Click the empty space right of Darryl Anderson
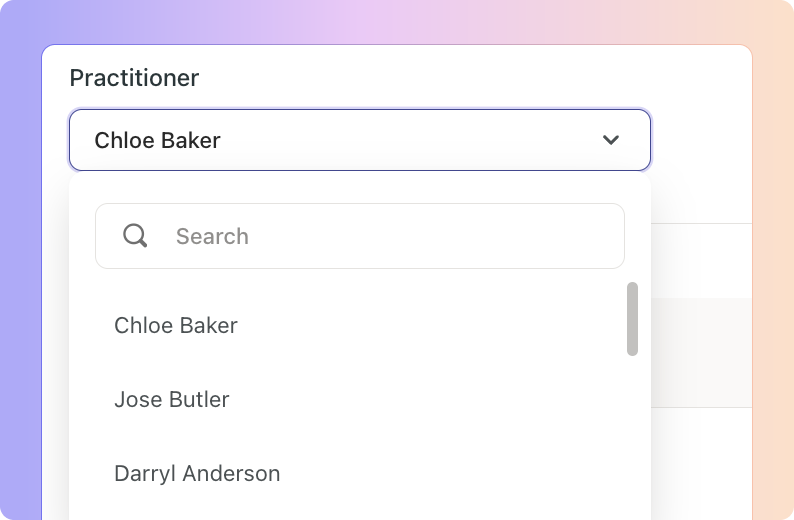 point(450,473)
